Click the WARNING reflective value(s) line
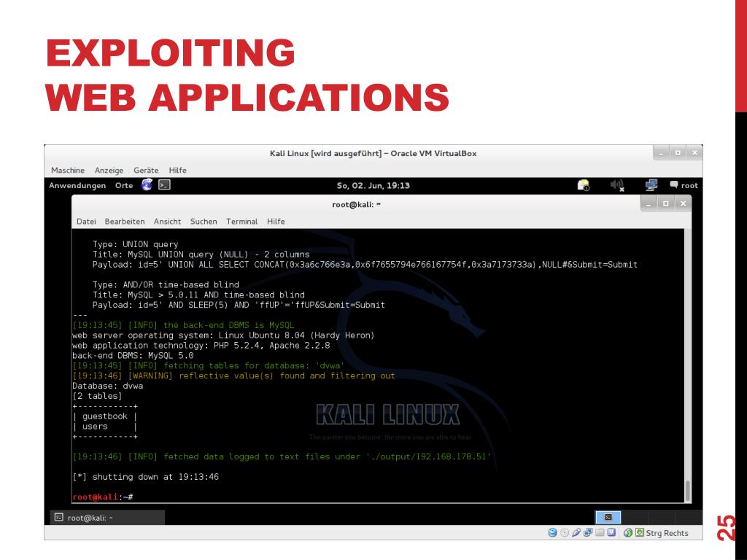 (x=233, y=376)
